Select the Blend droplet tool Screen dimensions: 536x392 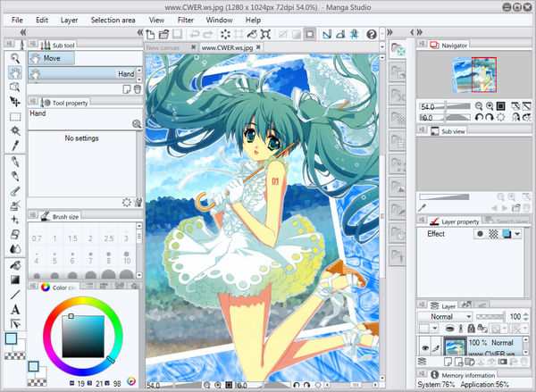[x=14, y=249]
